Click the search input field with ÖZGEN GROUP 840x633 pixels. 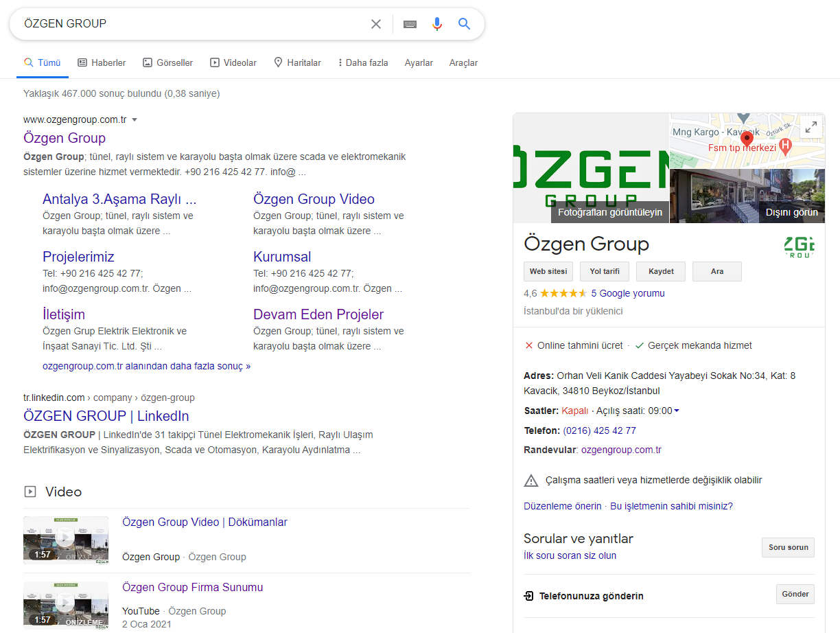192,24
